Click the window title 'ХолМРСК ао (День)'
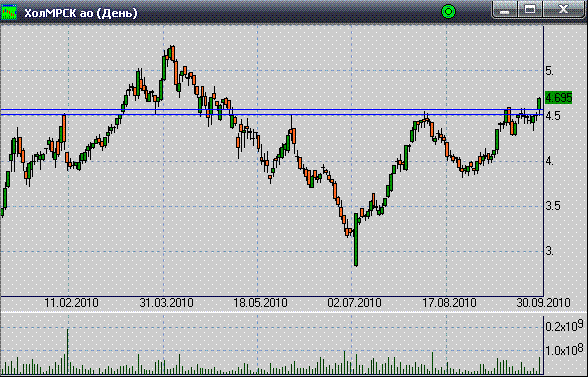The image size is (588, 377). click(x=81, y=13)
